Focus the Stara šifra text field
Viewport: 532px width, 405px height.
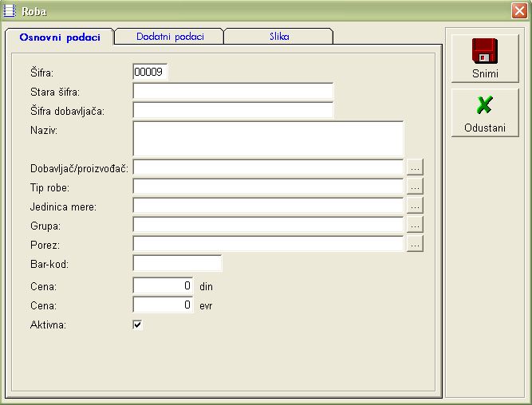tap(232, 91)
